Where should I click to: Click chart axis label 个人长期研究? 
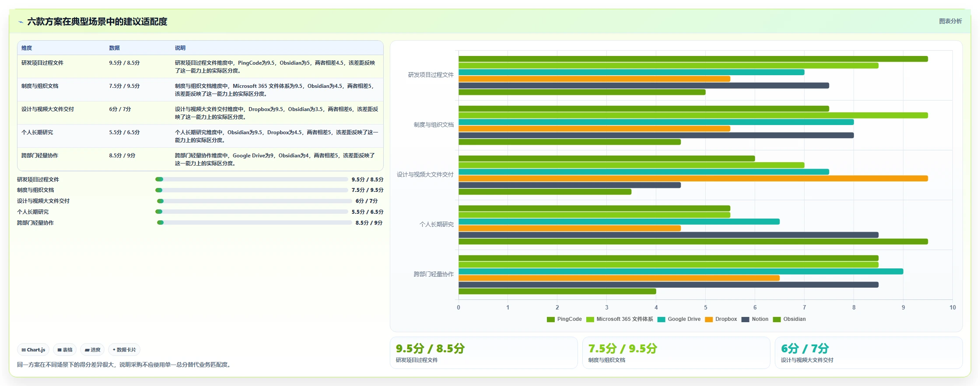(436, 225)
